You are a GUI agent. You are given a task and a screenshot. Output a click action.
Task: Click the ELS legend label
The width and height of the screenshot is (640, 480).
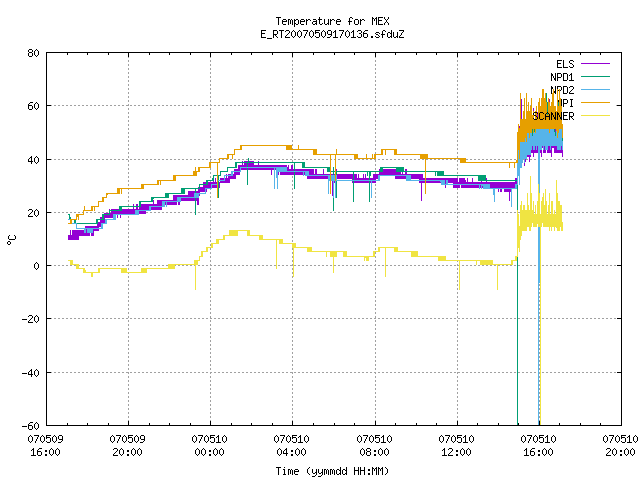pos(565,64)
